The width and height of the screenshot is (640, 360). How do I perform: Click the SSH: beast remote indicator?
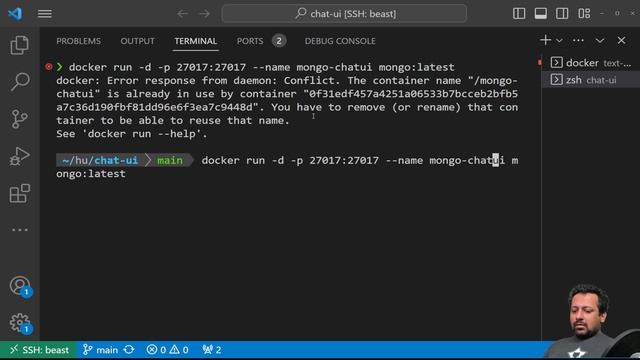point(38,350)
